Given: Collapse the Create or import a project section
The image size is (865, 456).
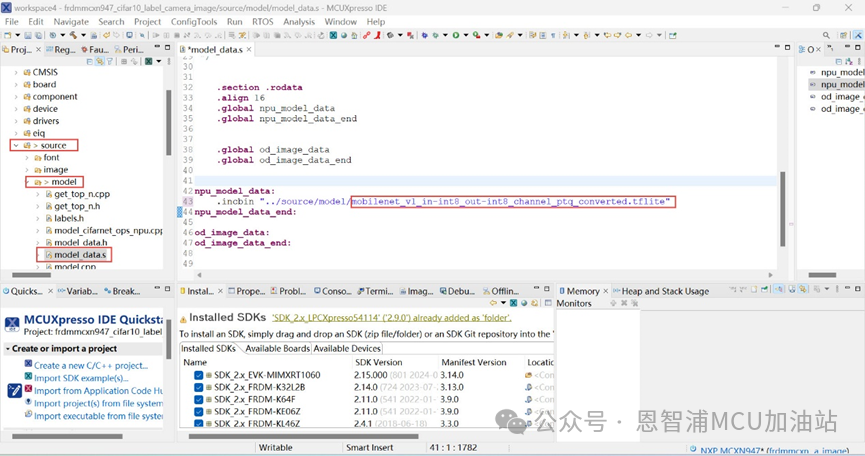Looking at the screenshot, I should (x=7, y=349).
